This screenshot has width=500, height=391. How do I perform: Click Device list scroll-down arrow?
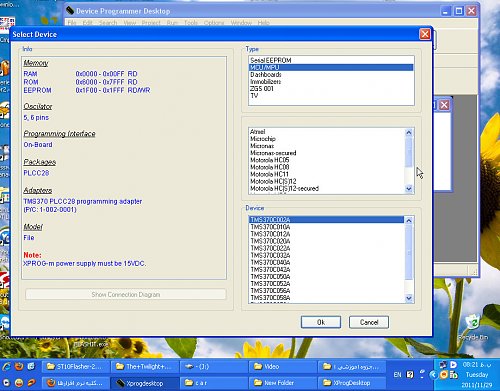(409, 298)
